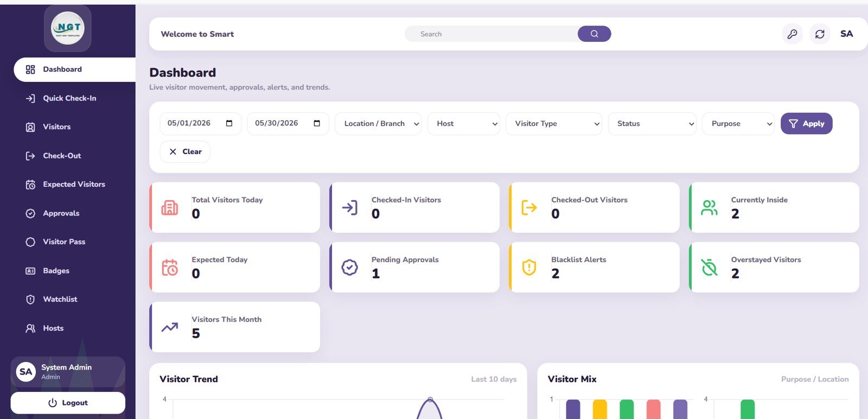The image size is (868, 419).
Task: Open the calendar picker for end date
Action: click(x=317, y=123)
